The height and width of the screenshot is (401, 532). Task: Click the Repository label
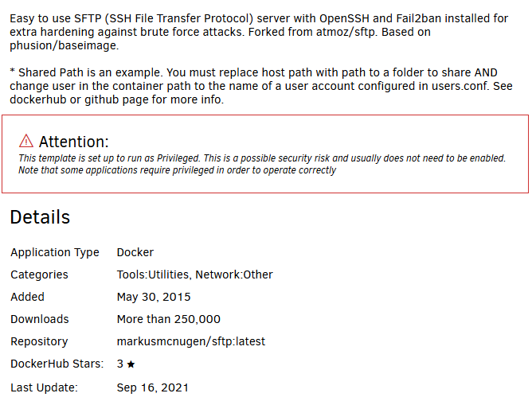coord(39,341)
